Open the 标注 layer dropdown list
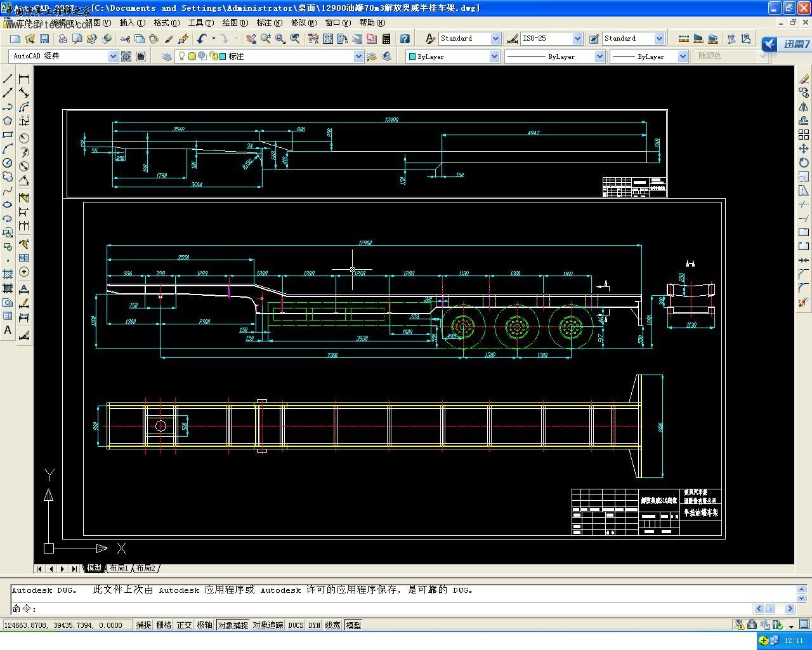812x650 pixels. click(x=358, y=56)
